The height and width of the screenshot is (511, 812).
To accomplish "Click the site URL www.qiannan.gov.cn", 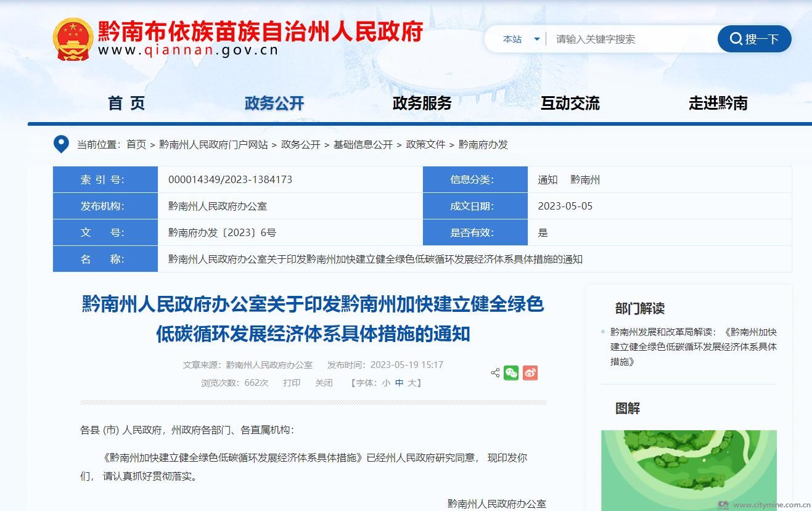I will (x=188, y=51).
